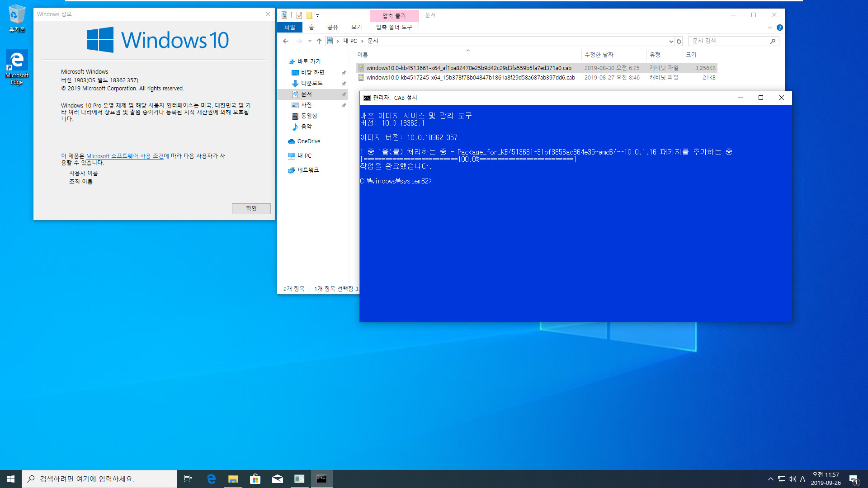Click the New folder icon in quick access toolbar

click(309, 15)
